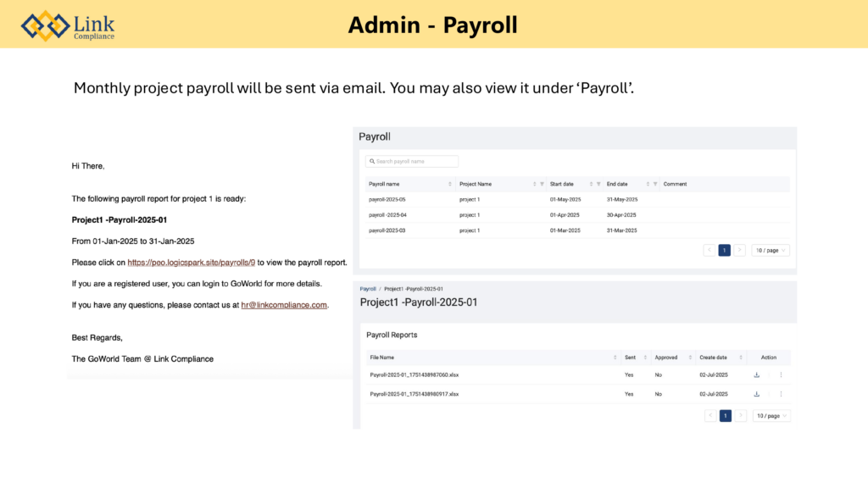This screenshot has height=488, width=868.
Task: Sort the list by Payroll name
Action: tap(449, 184)
